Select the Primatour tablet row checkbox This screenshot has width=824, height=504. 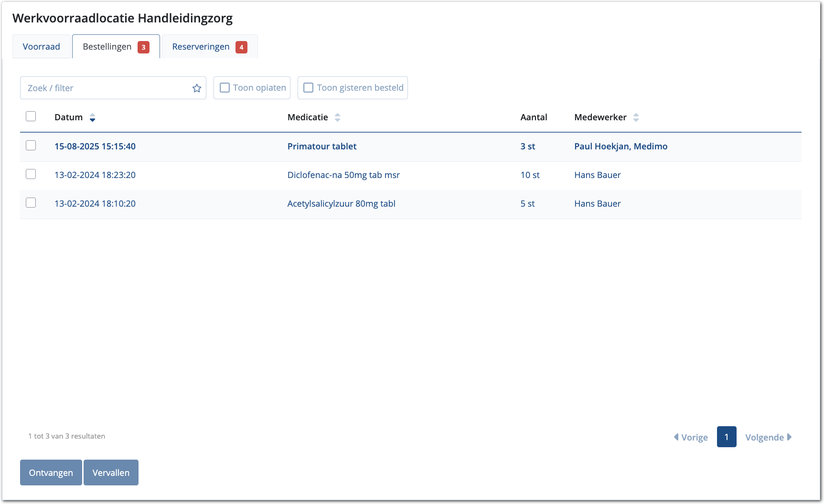31,146
